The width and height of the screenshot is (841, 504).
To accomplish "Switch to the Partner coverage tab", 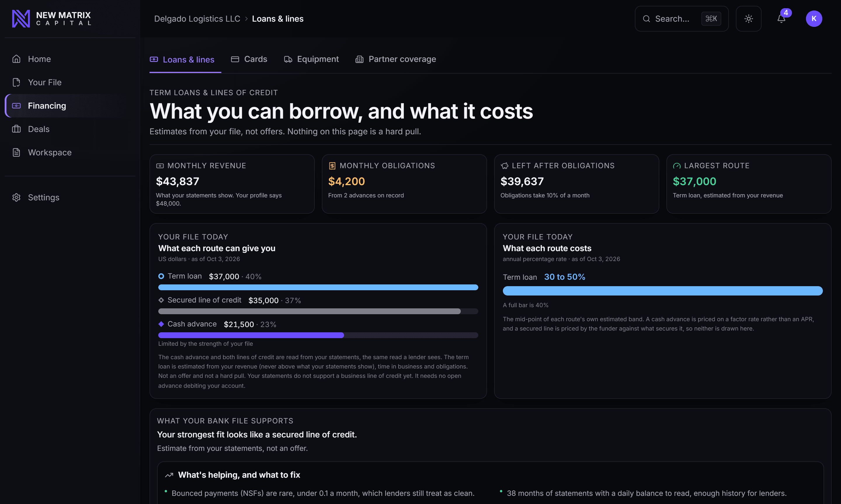I will 396,59.
